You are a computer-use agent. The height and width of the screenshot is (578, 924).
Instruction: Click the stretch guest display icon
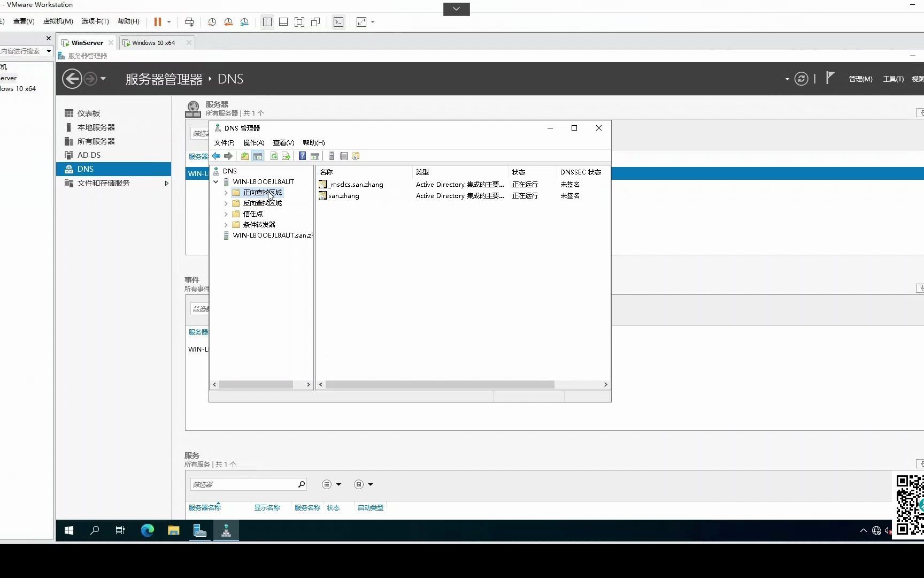point(361,22)
